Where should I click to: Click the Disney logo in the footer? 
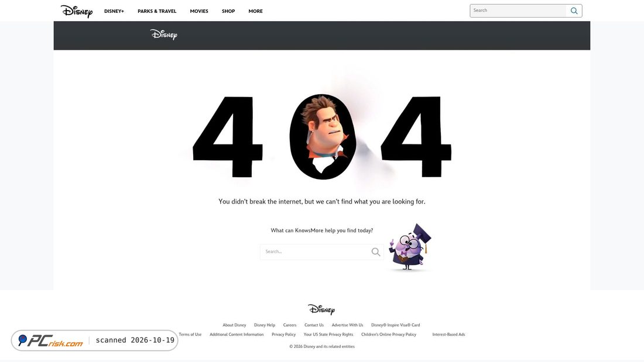coord(321,309)
